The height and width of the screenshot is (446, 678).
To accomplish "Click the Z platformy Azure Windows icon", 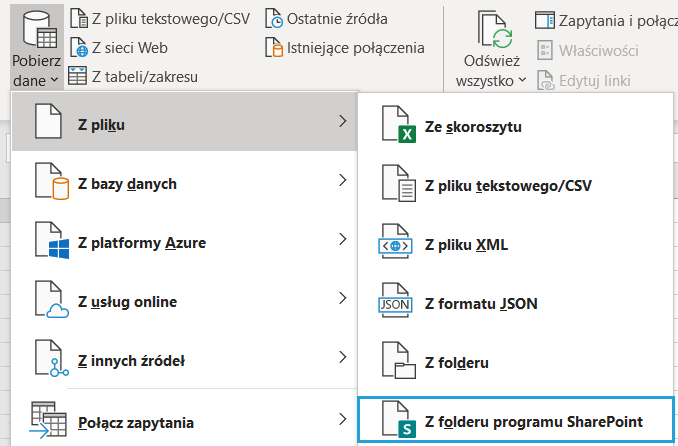I will pos(50,241).
